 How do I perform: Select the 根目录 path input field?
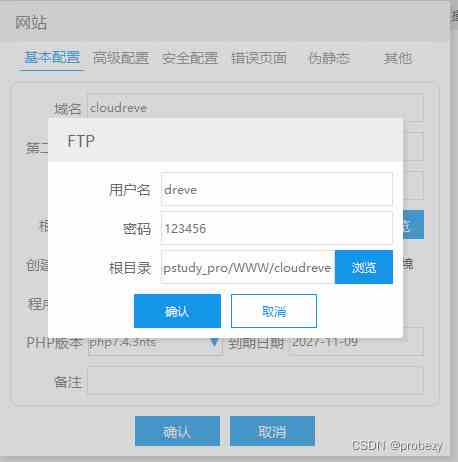tap(248, 267)
